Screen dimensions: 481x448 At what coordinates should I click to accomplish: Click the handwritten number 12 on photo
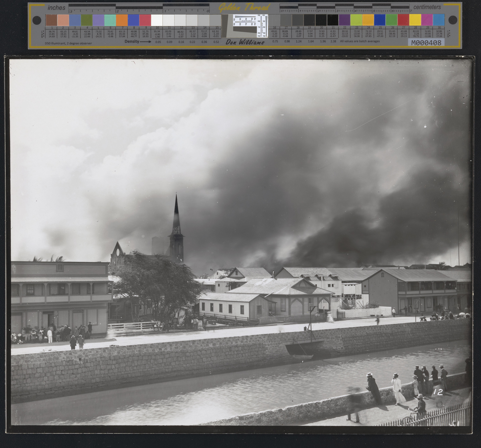pyautogui.click(x=438, y=392)
